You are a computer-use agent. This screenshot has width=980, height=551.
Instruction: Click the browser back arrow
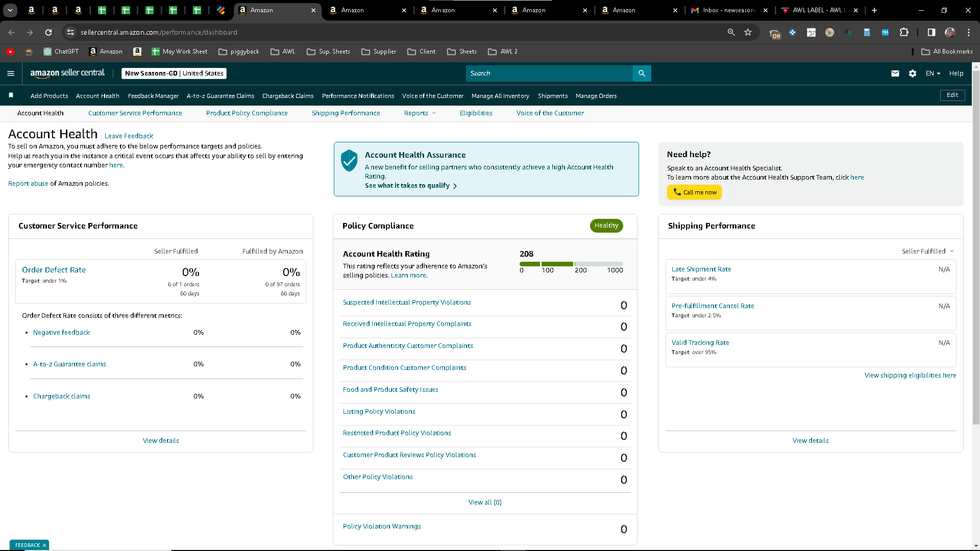[x=11, y=32]
